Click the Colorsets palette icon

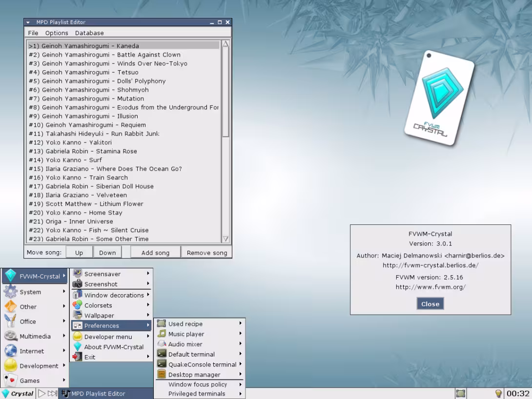[77, 305]
